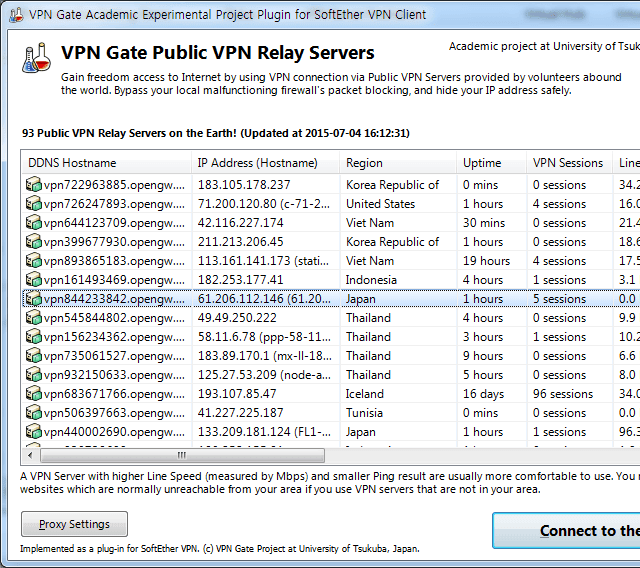Click server icon for Tunisia vpn506397663
The image size is (640, 568).
34,413
